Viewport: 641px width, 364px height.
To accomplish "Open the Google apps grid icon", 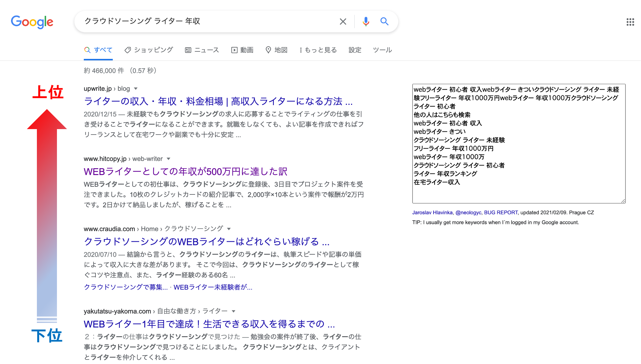I will (630, 21).
